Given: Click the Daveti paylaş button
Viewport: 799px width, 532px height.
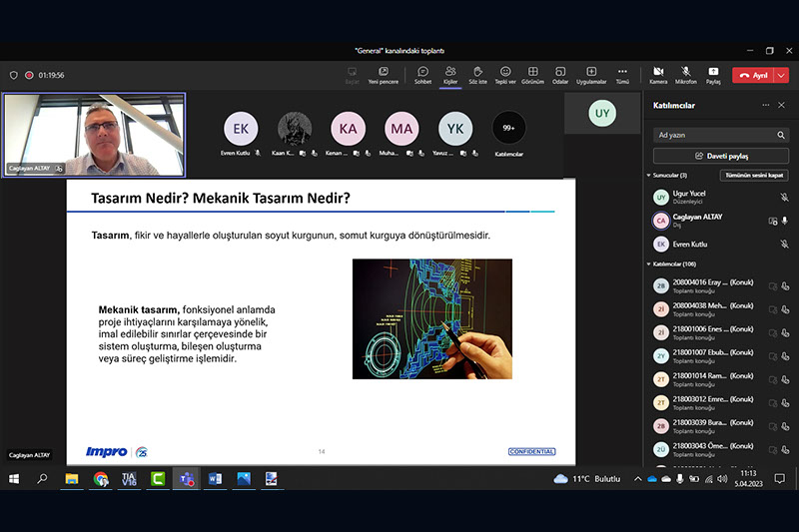Looking at the screenshot, I should pyautogui.click(x=720, y=156).
